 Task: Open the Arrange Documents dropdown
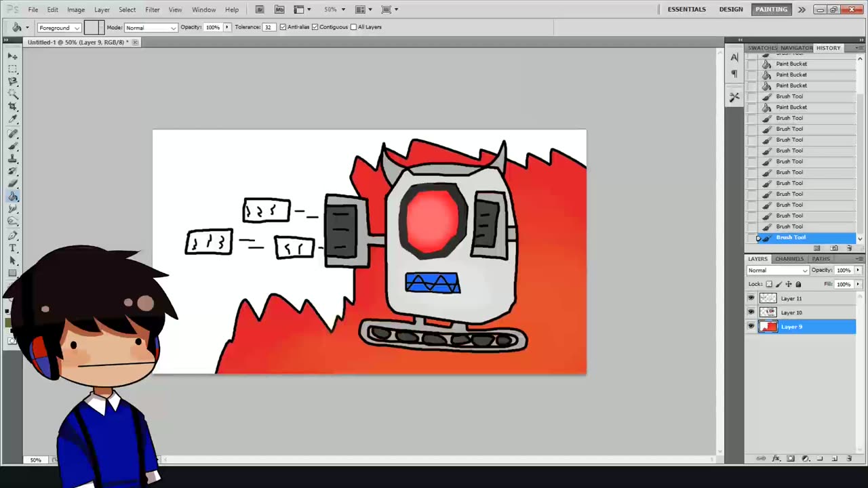click(364, 9)
